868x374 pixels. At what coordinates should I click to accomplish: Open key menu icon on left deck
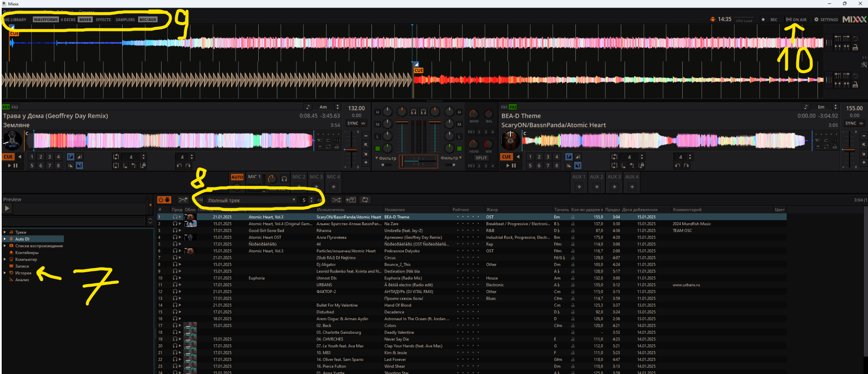[x=308, y=107]
